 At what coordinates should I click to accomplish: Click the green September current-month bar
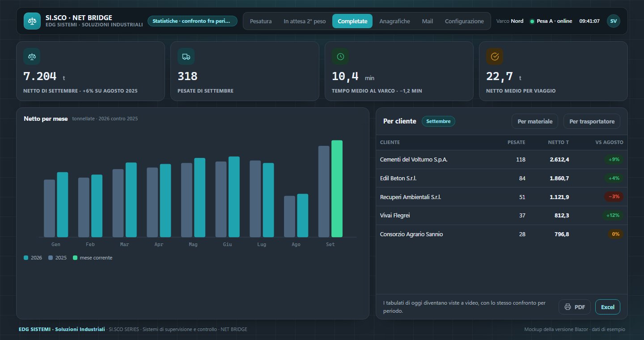click(x=337, y=189)
